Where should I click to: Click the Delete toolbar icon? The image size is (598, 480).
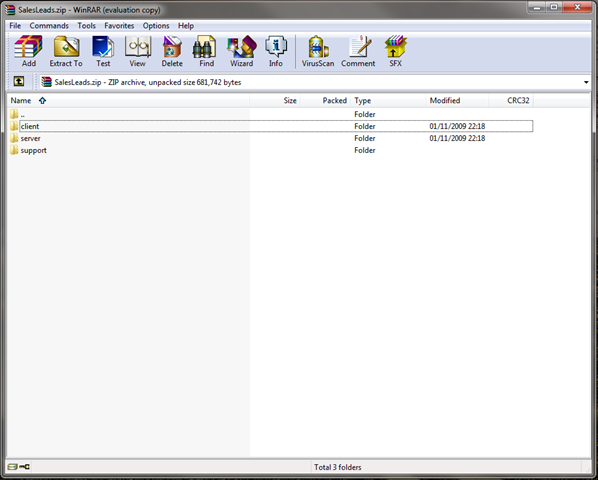172,51
